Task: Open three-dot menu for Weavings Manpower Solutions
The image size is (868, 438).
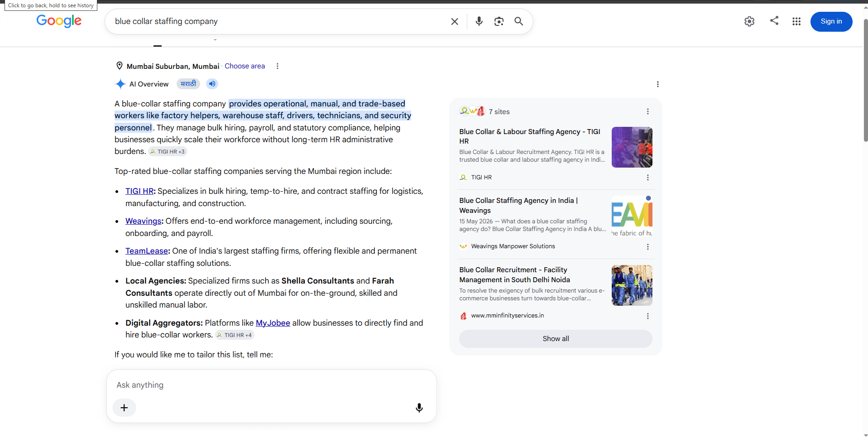Action: click(648, 247)
